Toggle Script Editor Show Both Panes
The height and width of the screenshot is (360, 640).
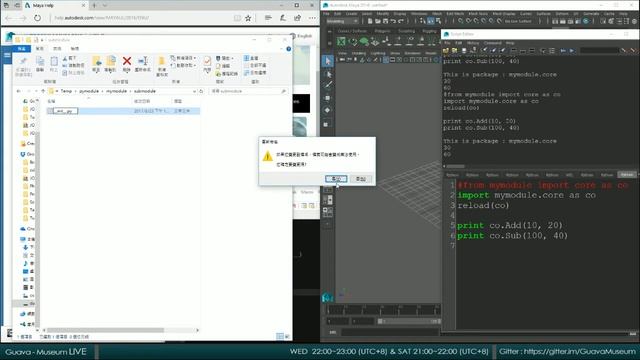(532, 50)
